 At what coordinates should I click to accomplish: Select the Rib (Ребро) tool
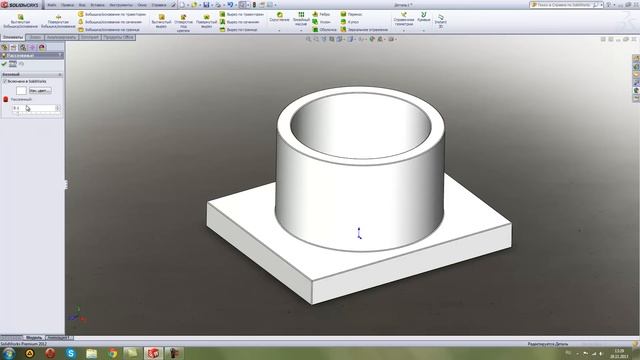[x=322, y=14]
